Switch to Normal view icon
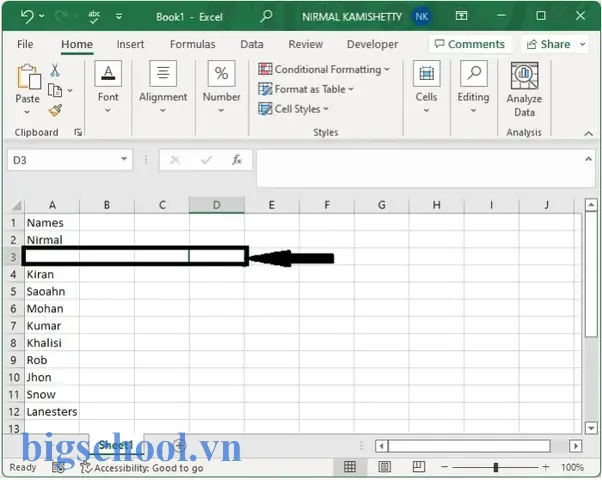The width and height of the screenshot is (602, 480). click(x=349, y=467)
